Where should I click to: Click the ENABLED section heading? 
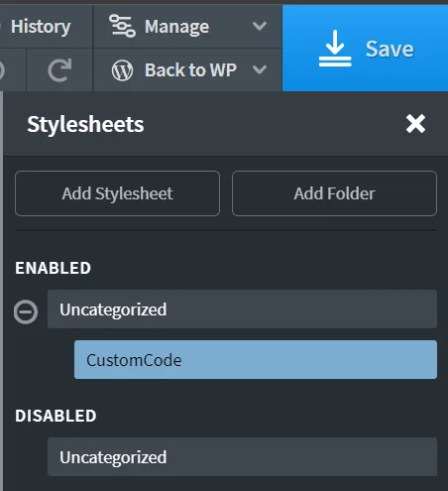53,268
